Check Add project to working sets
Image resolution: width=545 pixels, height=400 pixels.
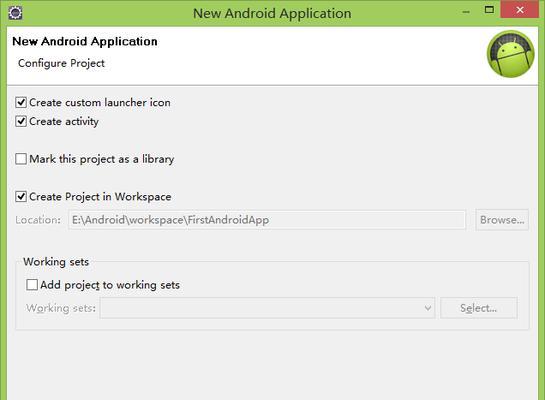click(x=32, y=285)
